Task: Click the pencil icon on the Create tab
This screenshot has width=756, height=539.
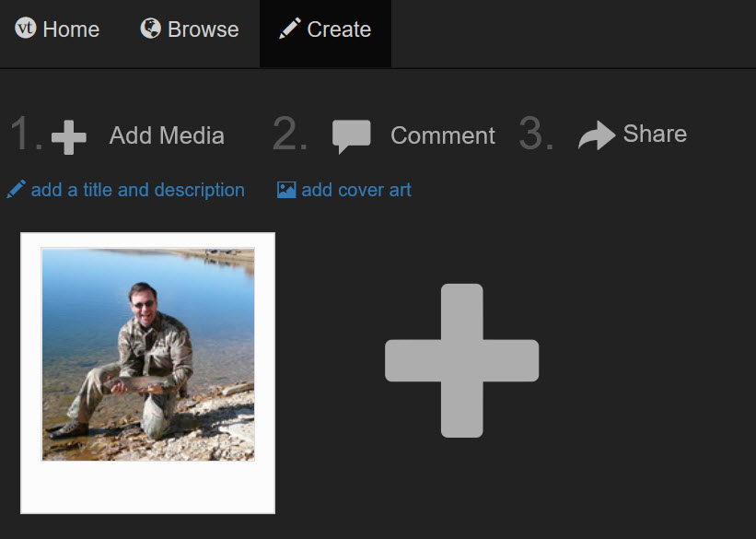Action: click(289, 29)
